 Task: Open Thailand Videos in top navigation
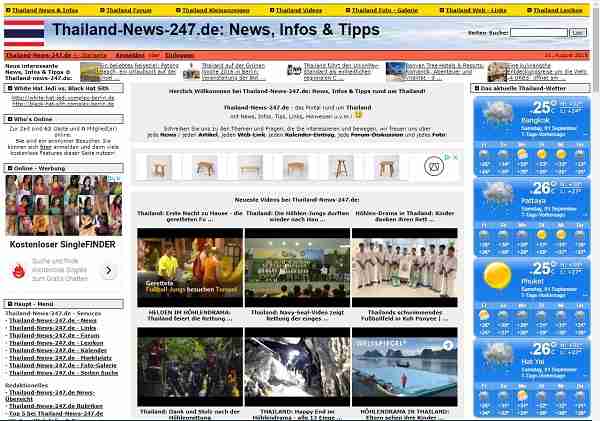[x=299, y=10]
